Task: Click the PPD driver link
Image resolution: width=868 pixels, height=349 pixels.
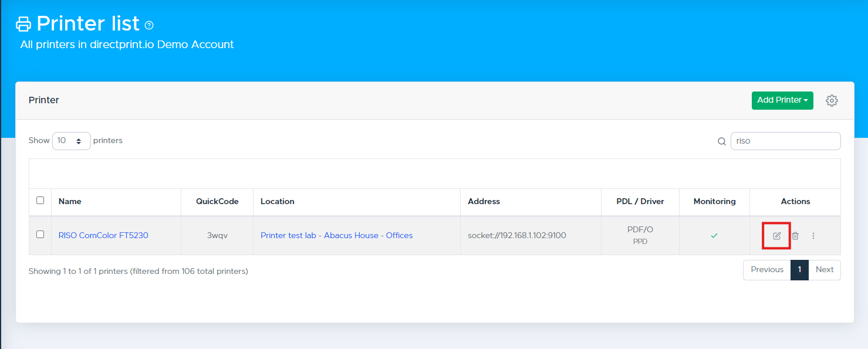Action: [x=640, y=242]
